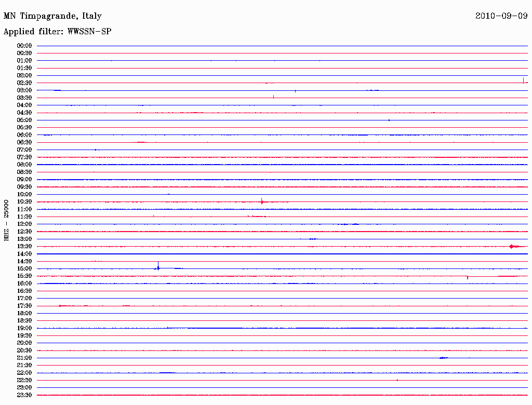Select the 04:30 time label

coord(24,113)
